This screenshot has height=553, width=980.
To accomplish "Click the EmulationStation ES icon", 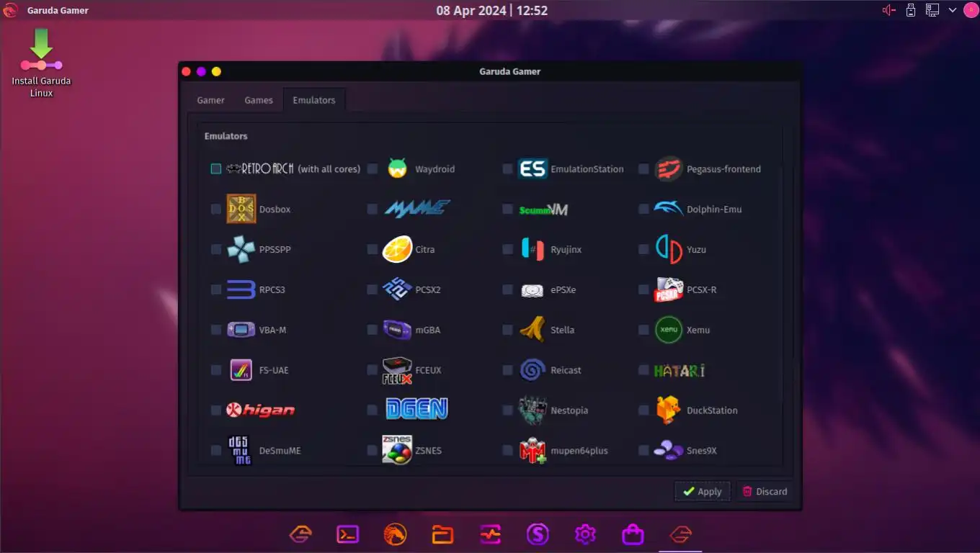I will pyautogui.click(x=533, y=168).
